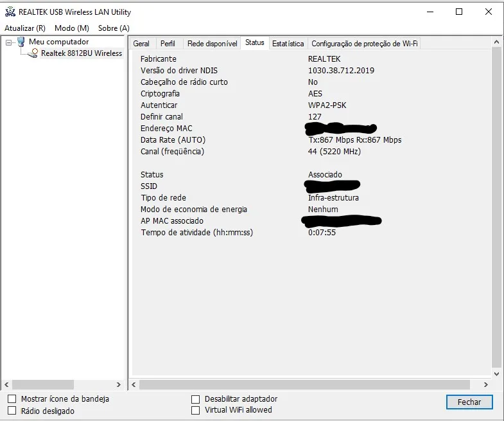This screenshot has height=421, width=504.
Task: Click the Data Rate (AUTO) label
Action: click(173, 140)
